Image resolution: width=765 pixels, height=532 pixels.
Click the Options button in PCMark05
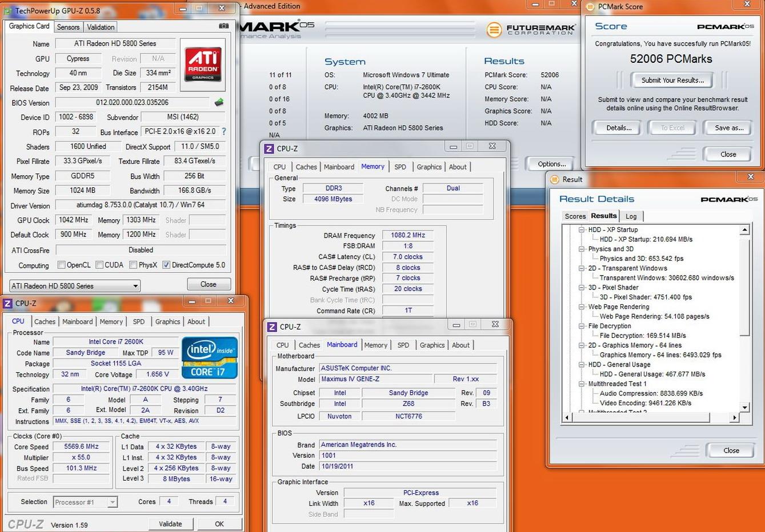(551, 164)
